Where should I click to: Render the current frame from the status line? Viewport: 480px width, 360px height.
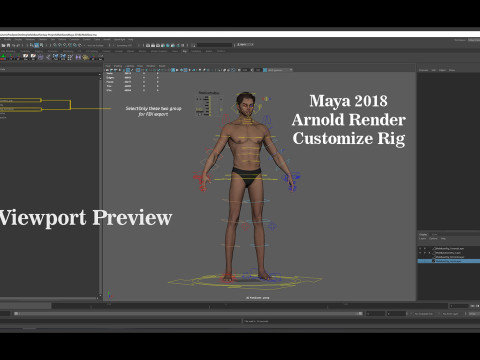[153, 45]
